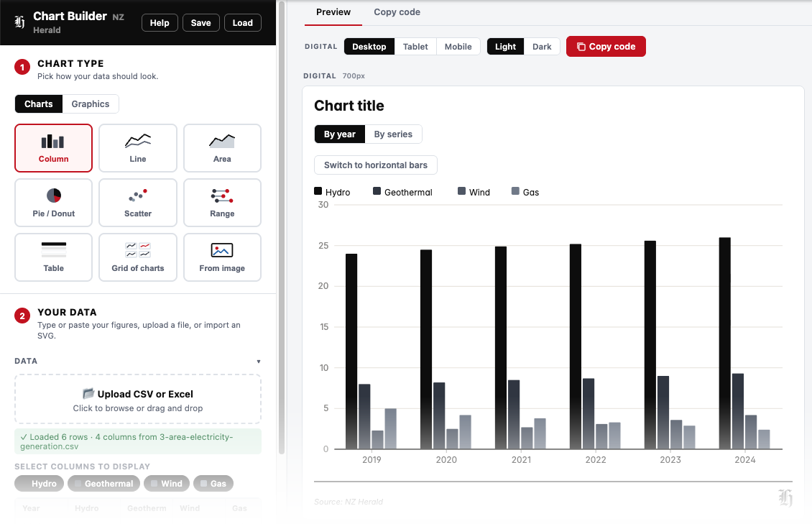Toggle the Hydro column chip
The height and width of the screenshot is (524, 812).
tap(40, 484)
